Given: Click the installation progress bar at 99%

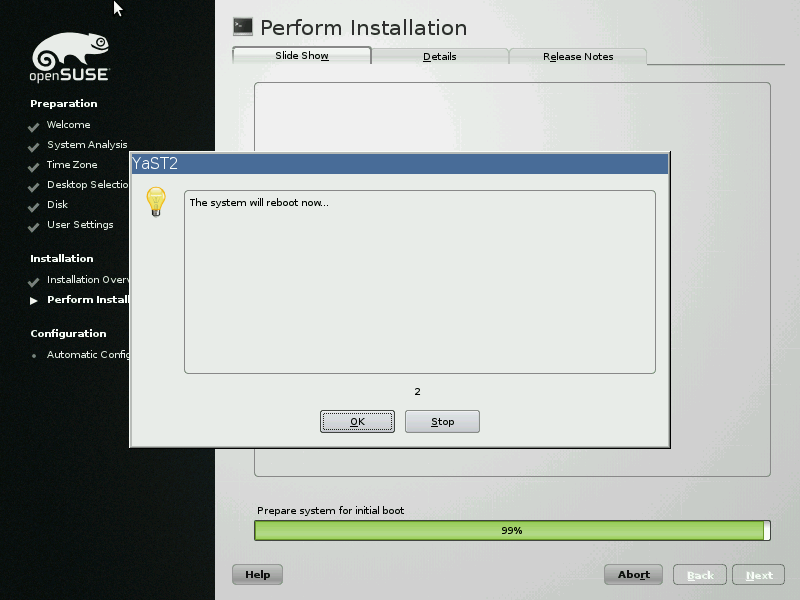Looking at the screenshot, I should pos(511,531).
